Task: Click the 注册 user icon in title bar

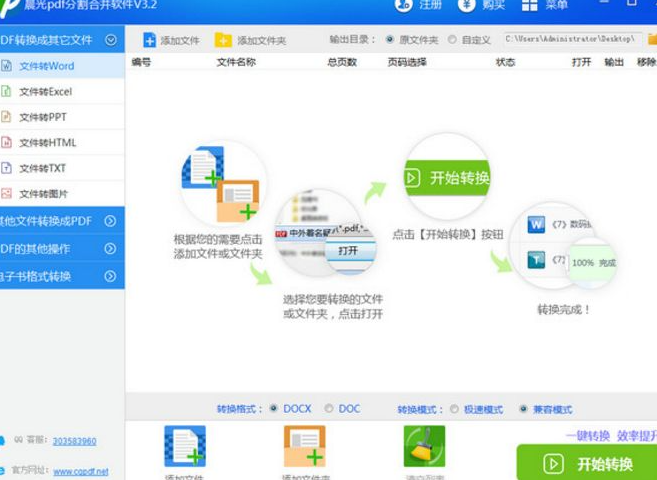Action: (403, 5)
